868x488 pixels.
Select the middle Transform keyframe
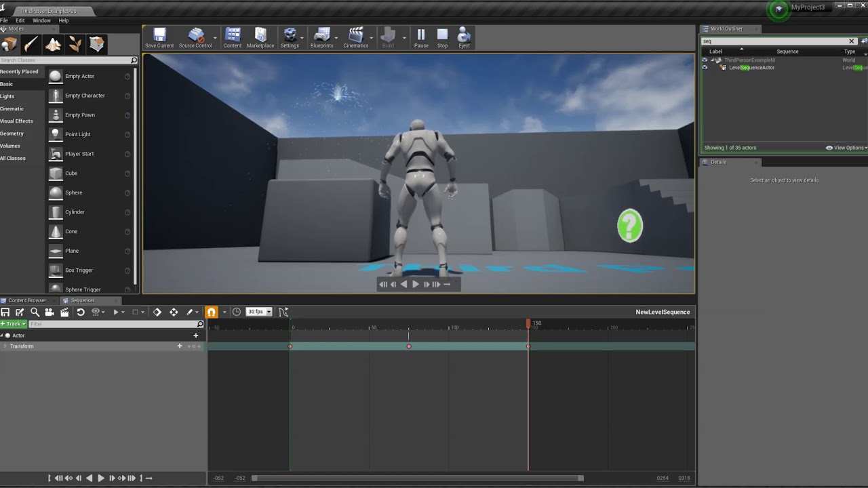(409, 346)
